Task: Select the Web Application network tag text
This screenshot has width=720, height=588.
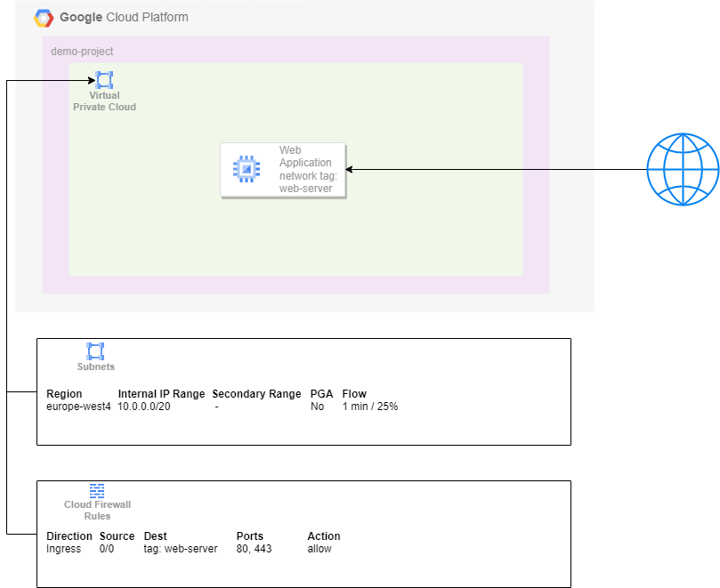Action: 308,169
